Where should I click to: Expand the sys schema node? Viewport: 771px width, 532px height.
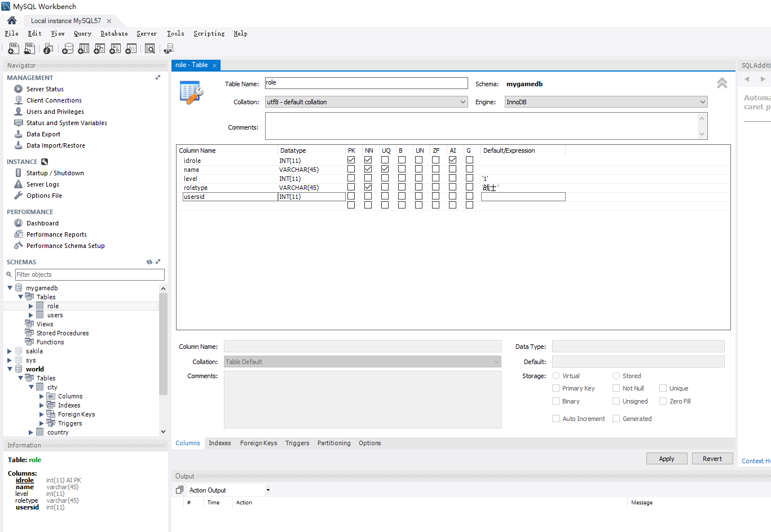point(10,360)
